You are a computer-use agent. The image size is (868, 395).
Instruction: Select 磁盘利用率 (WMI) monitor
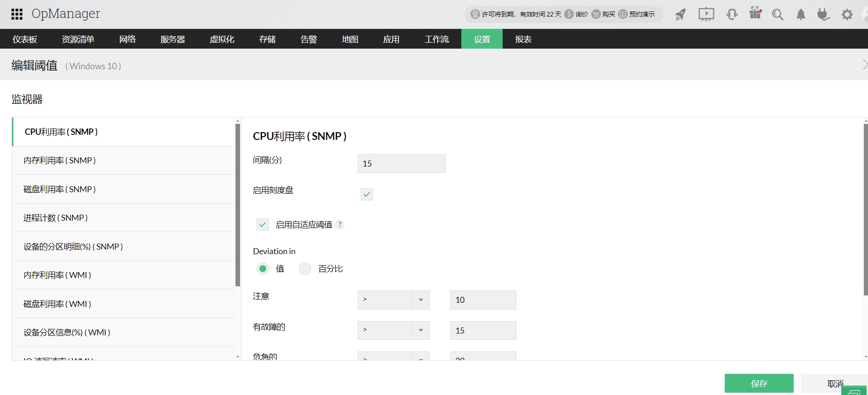[x=123, y=304]
